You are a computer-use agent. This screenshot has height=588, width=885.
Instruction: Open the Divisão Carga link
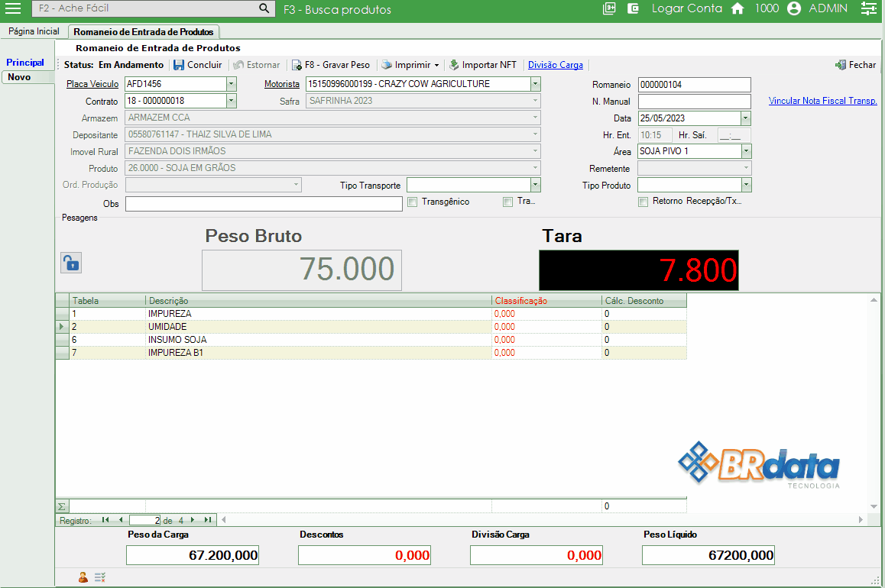pyautogui.click(x=556, y=65)
